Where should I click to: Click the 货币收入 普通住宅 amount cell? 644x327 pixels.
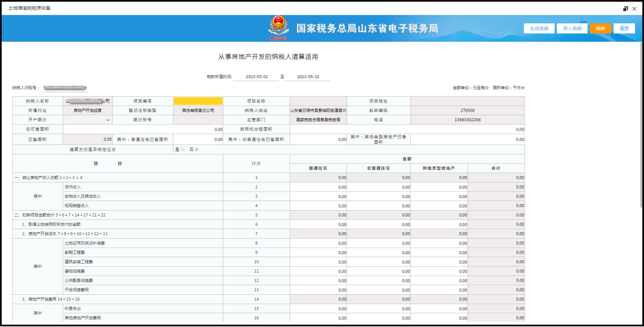point(318,187)
